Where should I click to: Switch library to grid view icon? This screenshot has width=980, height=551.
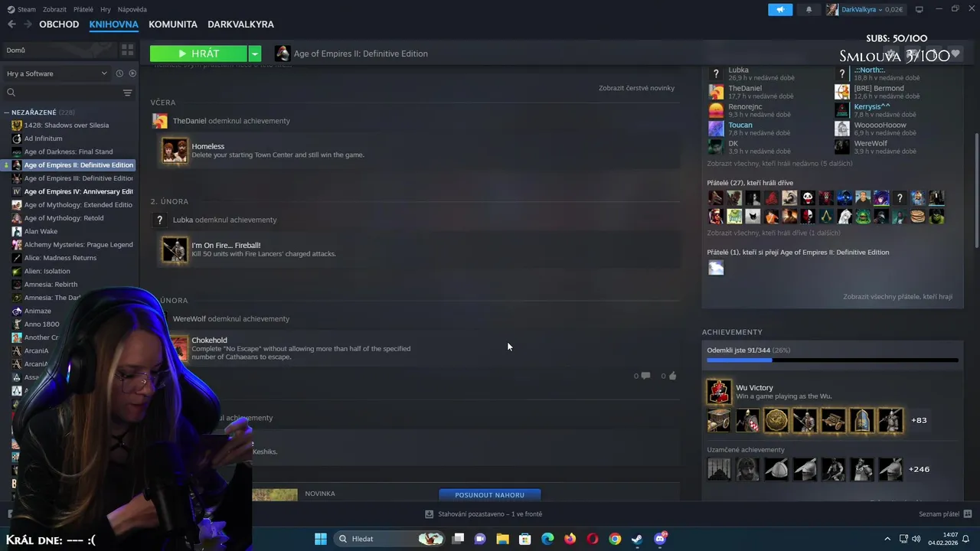(127, 50)
